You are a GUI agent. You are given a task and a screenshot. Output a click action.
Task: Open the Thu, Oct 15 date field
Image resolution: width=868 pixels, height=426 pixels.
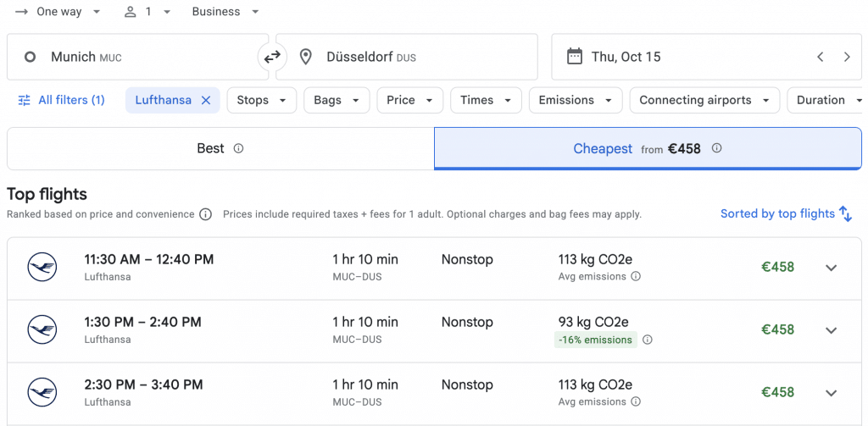706,57
